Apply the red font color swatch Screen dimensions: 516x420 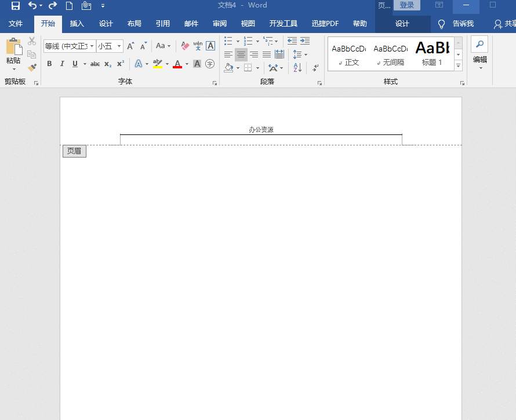point(177,64)
